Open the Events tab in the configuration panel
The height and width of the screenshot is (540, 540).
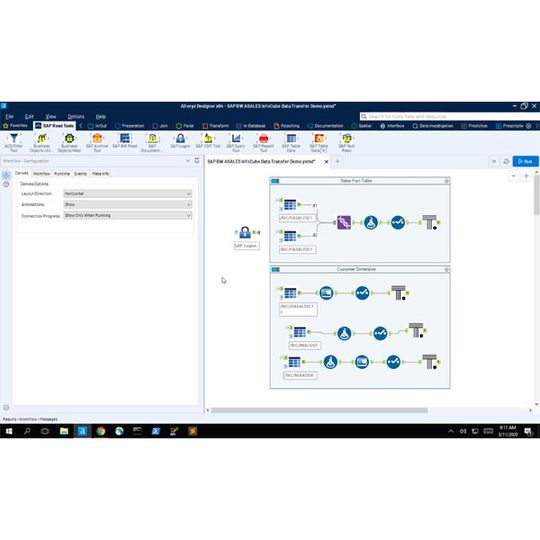tap(81, 174)
